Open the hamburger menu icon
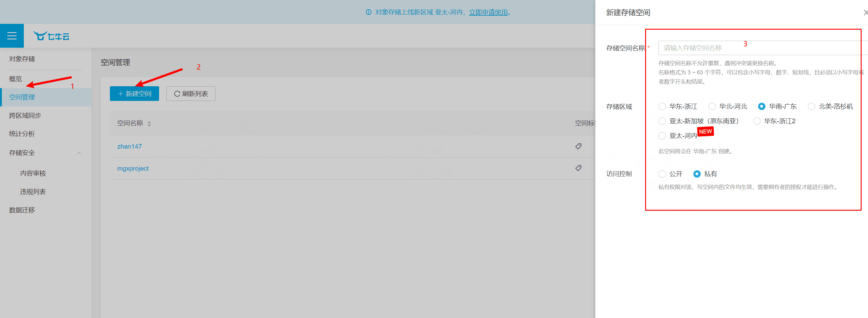Screen dimensions: 868x318 [12, 36]
